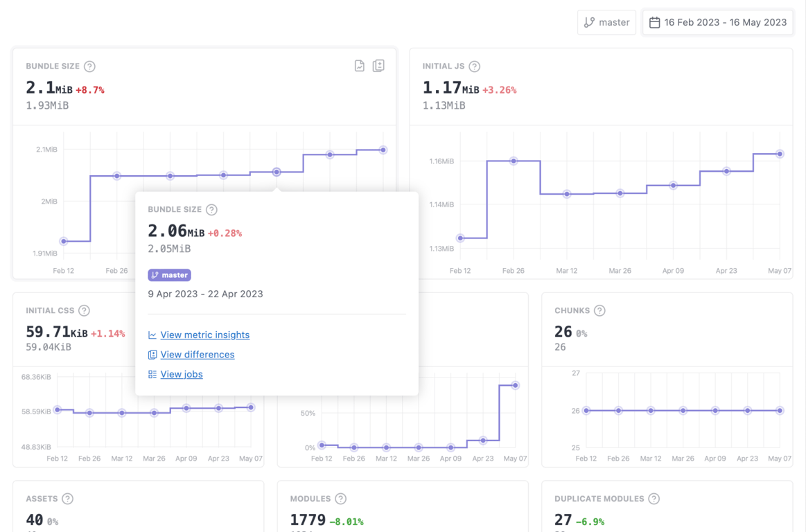806x532 pixels.
Task: Click the calendar icon in the date range selector
Action: point(655,21)
